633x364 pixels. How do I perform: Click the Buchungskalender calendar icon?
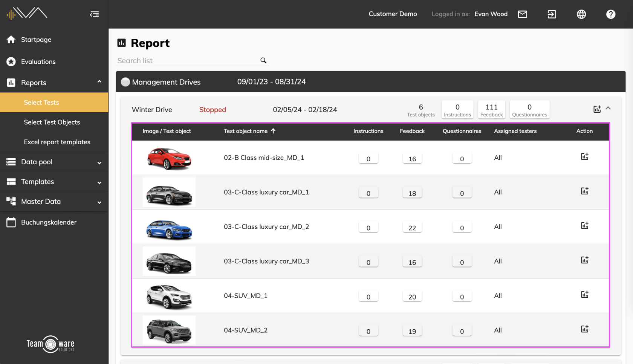(x=11, y=222)
